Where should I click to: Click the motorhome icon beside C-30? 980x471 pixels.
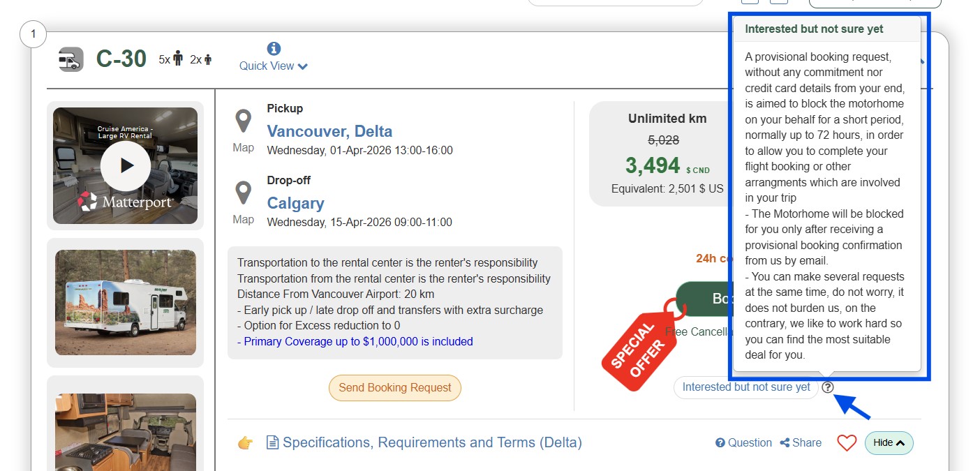[x=70, y=60]
